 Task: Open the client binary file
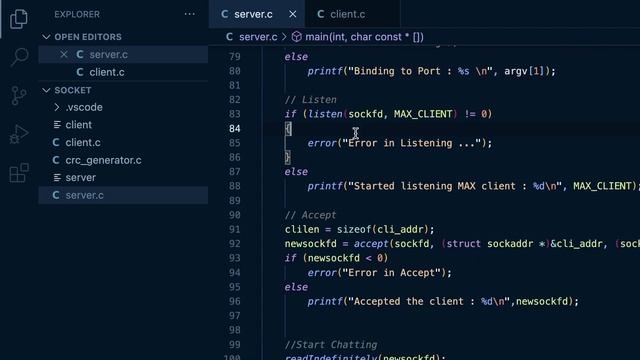pos(123,125)
